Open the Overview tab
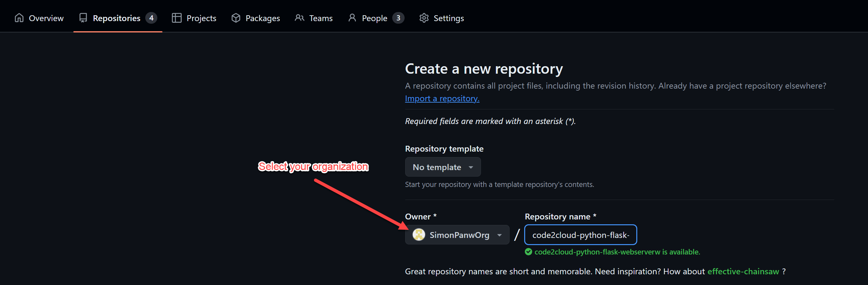Screen dimensions: 868x285 tap(39, 18)
